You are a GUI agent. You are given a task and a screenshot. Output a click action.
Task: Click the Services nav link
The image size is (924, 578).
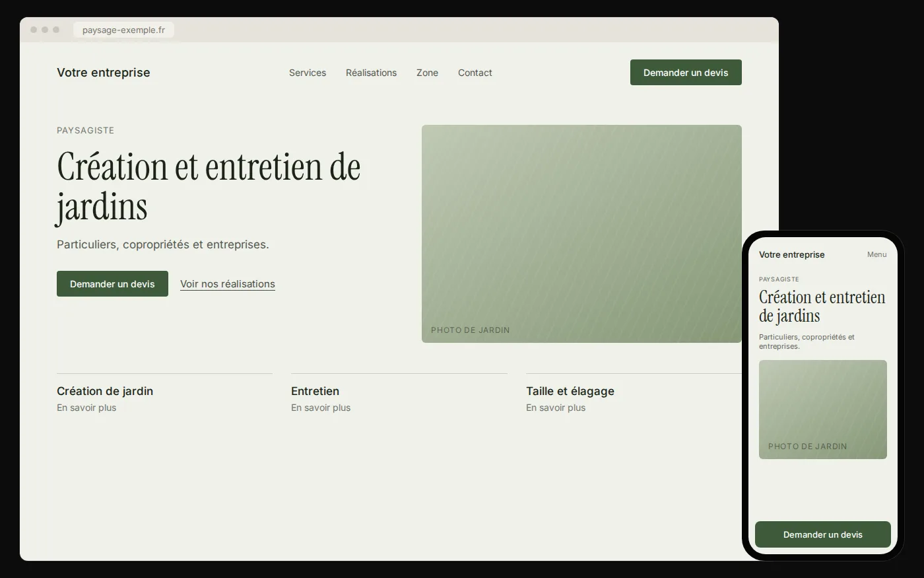[308, 73]
